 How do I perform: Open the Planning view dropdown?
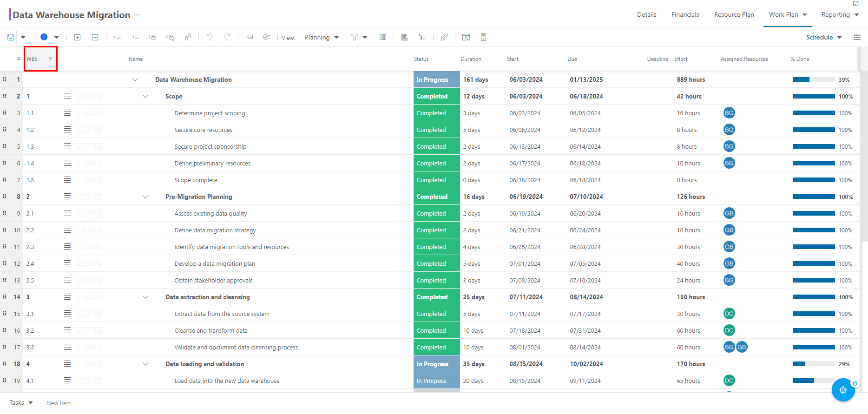[x=322, y=38]
